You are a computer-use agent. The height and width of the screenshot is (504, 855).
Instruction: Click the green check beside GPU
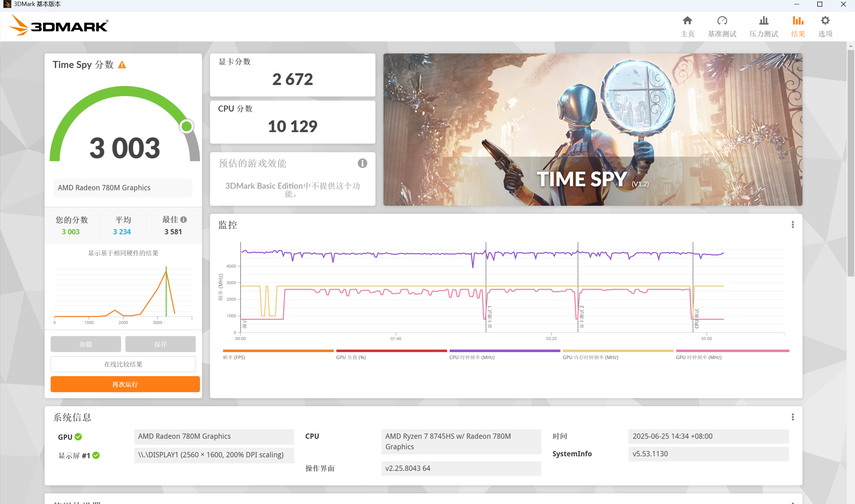click(78, 437)
